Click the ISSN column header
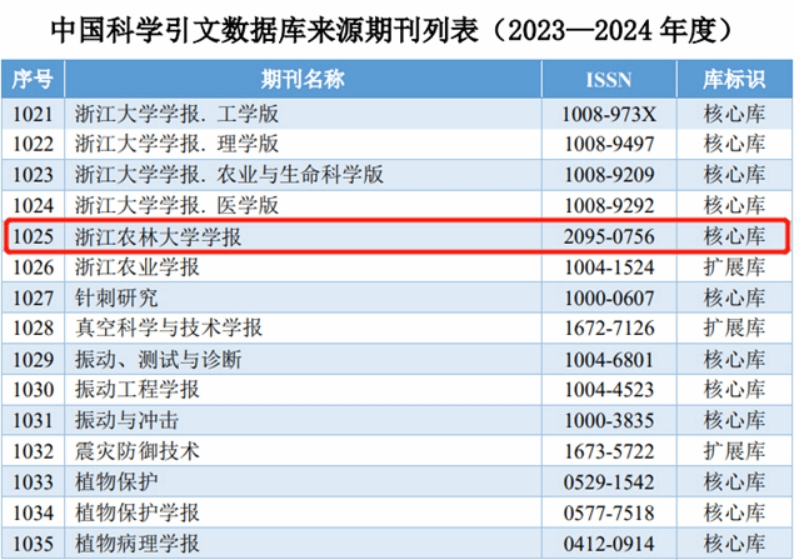794x560 pixels. coord(608,80)
